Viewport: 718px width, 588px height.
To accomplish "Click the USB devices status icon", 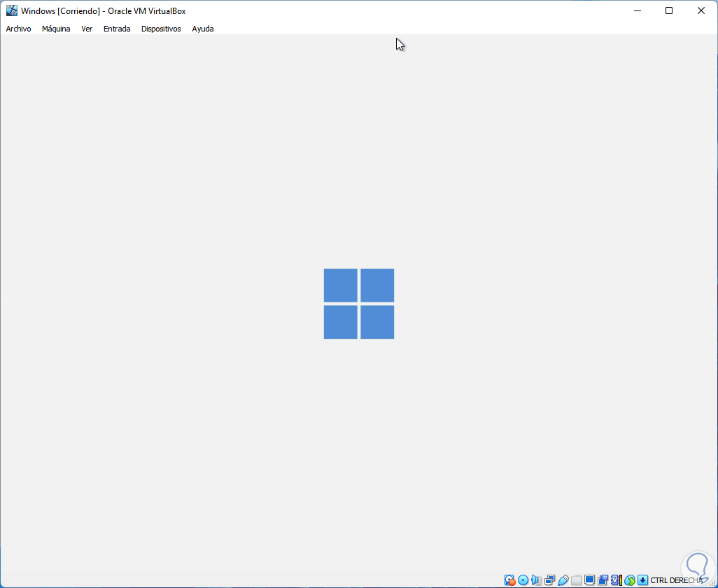I will 563,580.
